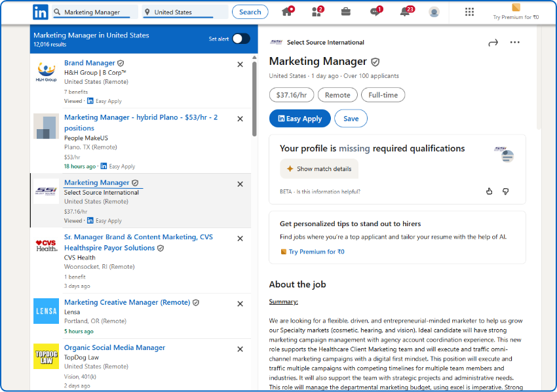Screen dimensions: 557x392
Task: Click SSI logo in the job list
Action: coord(46,191)
